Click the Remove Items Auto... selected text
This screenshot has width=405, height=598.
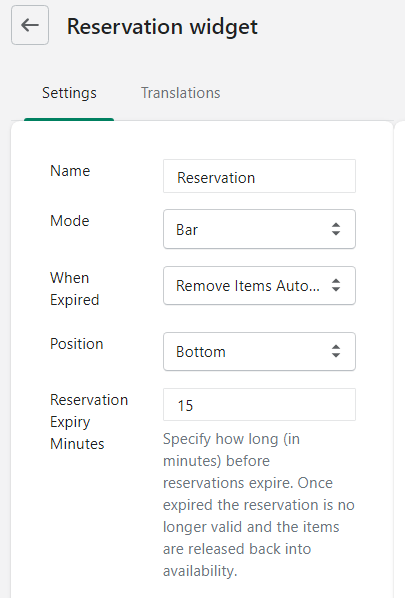(248, 286)
